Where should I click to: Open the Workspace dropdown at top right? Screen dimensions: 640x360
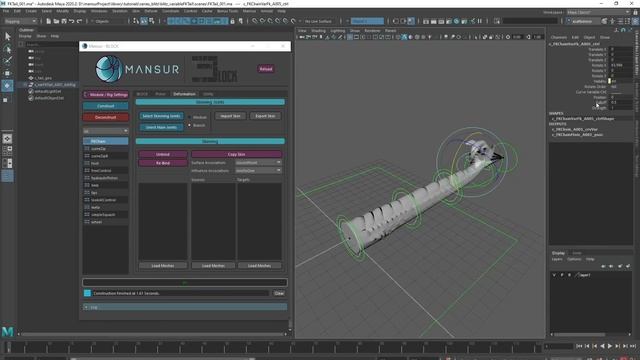click(x=598, y=12)
